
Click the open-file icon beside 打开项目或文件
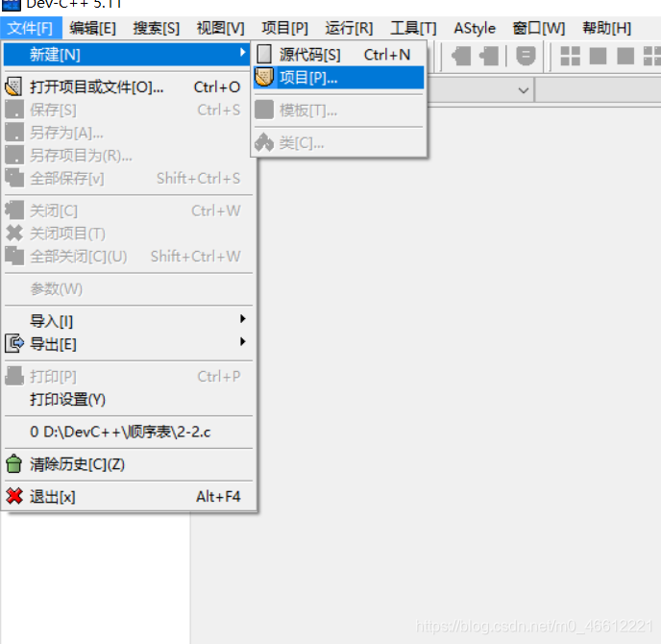13,87
